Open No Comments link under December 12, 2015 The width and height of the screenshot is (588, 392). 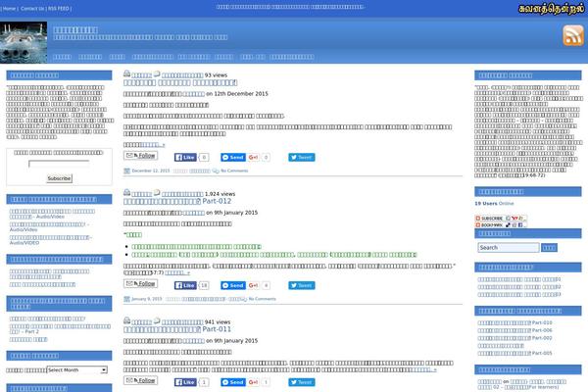pos(234,171)
